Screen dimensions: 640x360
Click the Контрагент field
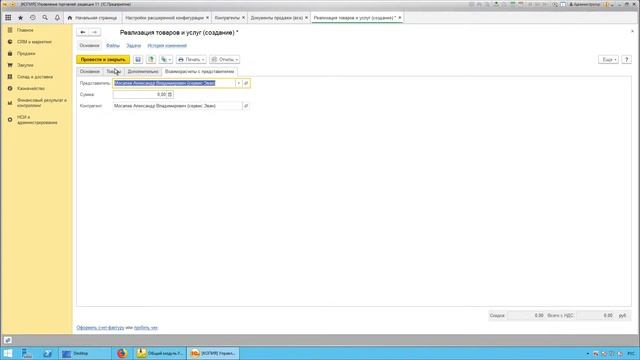point(177,106)
